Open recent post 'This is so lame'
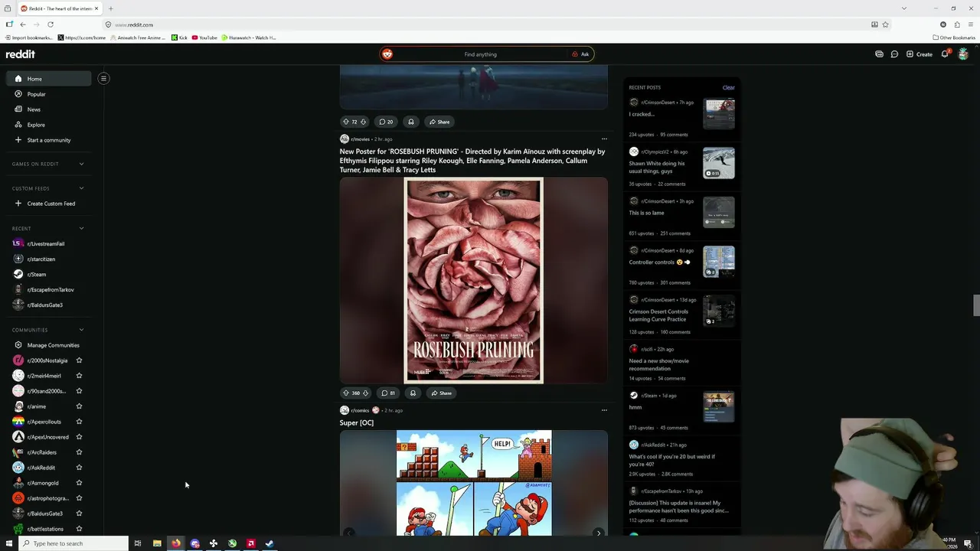Image resolution: width=980 pixels, height=551 pixels. click(x=647, y=213)
